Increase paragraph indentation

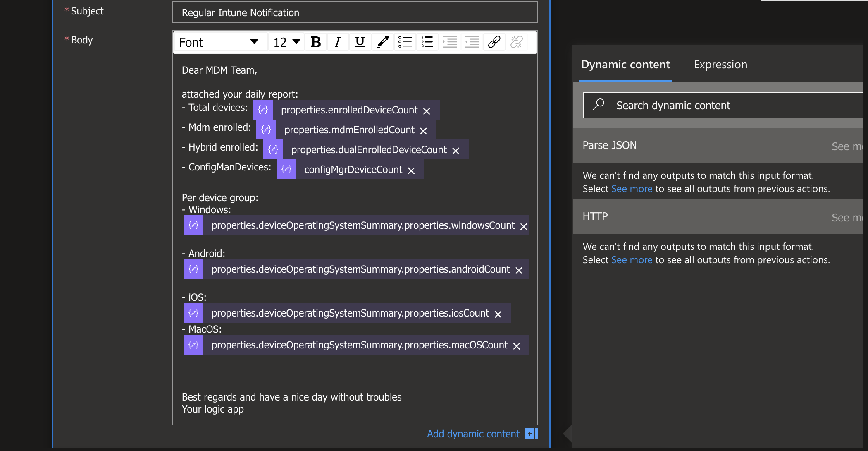point(450,42)
